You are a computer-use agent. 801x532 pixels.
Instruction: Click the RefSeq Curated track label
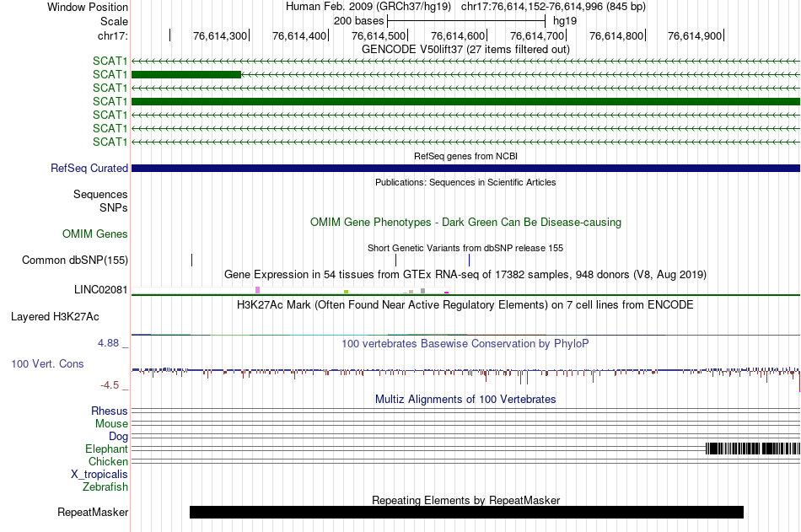(x=89, y=168)
